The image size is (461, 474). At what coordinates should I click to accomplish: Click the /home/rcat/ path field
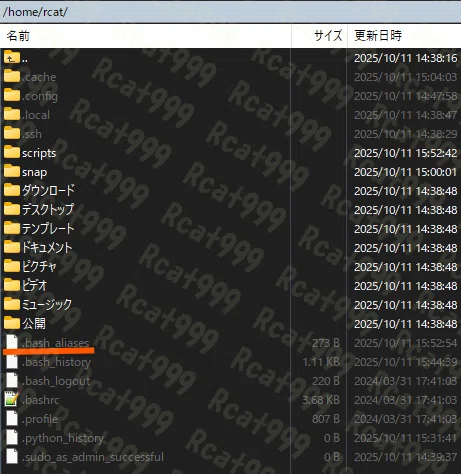pyautogui.click(x=230, y=12)
